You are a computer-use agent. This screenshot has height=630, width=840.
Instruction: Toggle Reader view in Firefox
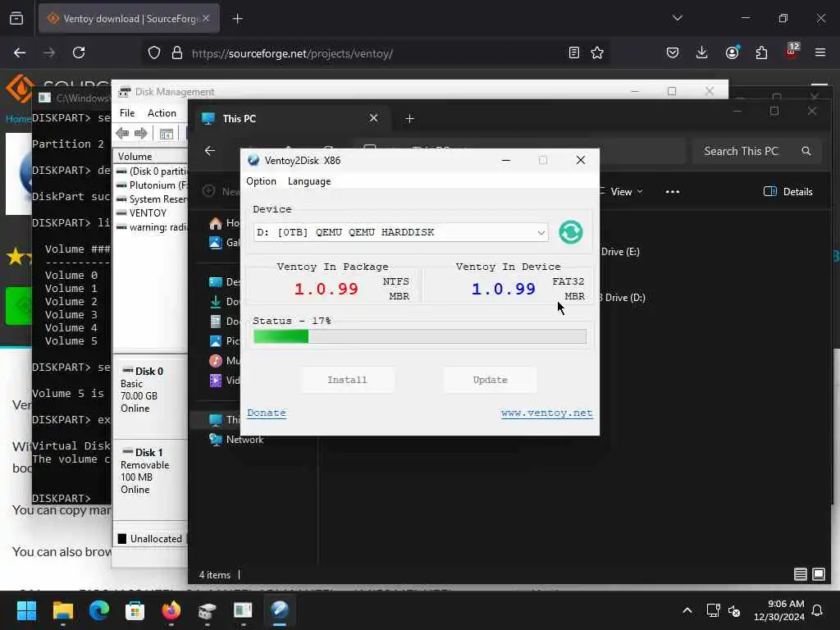pyautogui.click(x=573, y=52)
